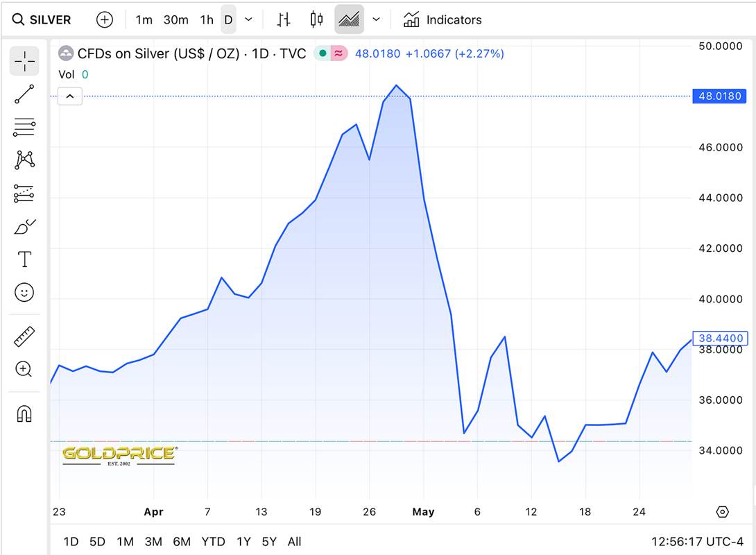Open the Indicators panel
This screenshot has width=756, height=555.
[443, 19]
